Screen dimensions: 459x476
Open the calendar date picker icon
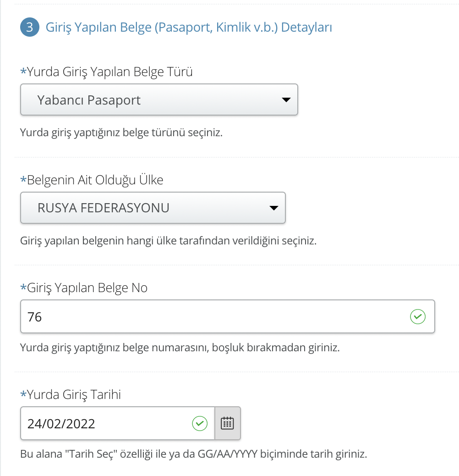point(227,423)
